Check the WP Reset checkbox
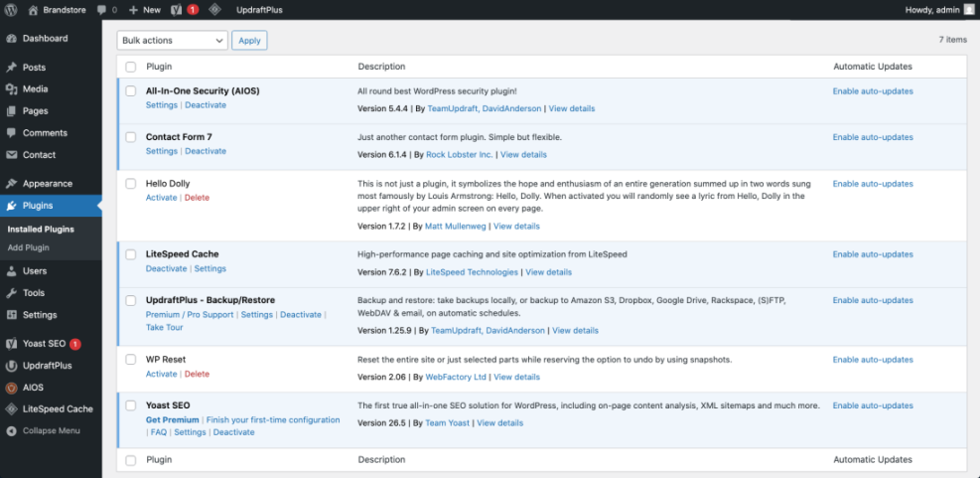The height and width of the screenshot is (478, 980). click(131, 360)
